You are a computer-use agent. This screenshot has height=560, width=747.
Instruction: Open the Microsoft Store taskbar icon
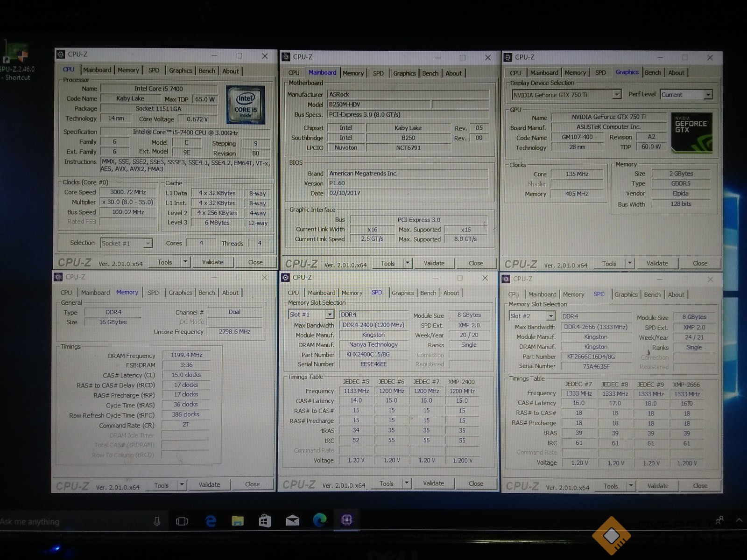[x=265, y=520]
